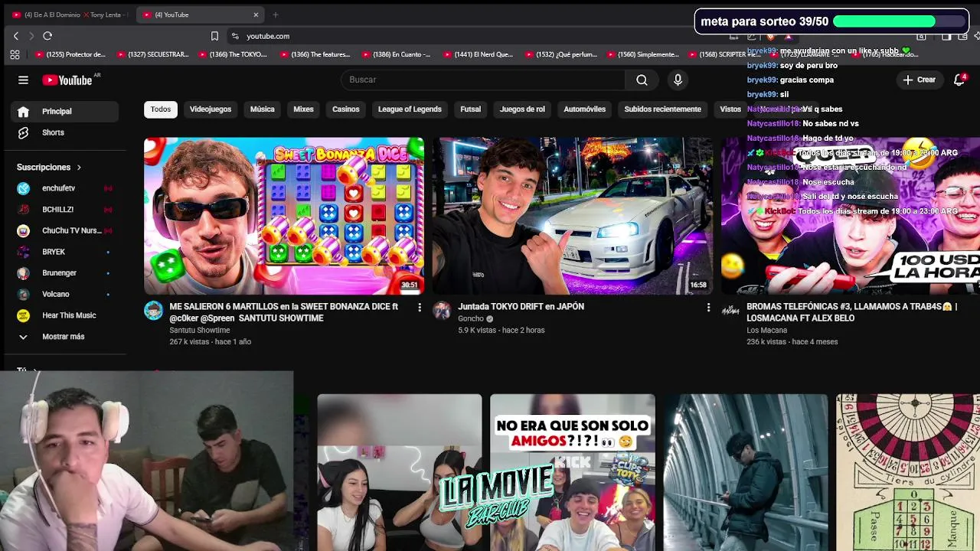This screenshot has width=980, height=551.
Task: Focus the Buscar search field
Action: (x=482, y=80)
